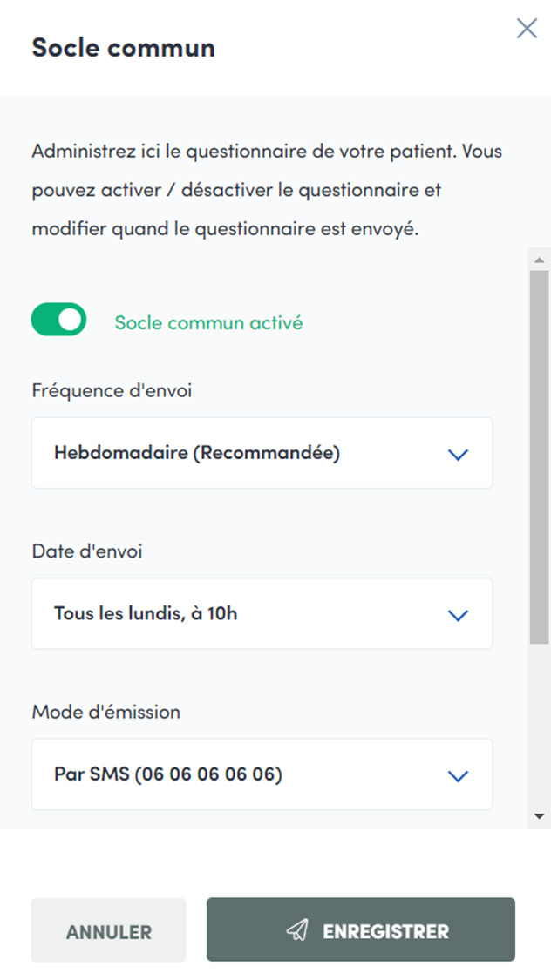The image size is (551, 980).
Task: Click the scrollbar up arrow
Action: [539, 260]
